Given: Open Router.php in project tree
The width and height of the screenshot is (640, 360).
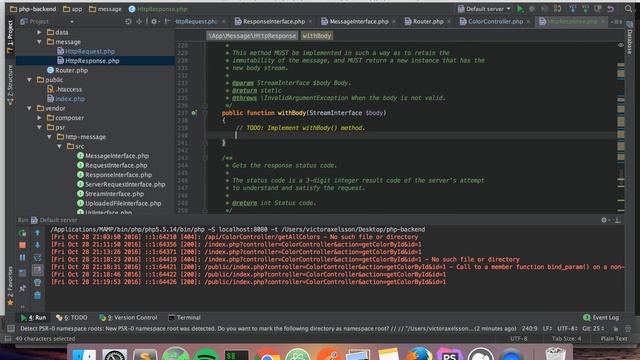Looking at the screenshot, I should coord(71,70).
